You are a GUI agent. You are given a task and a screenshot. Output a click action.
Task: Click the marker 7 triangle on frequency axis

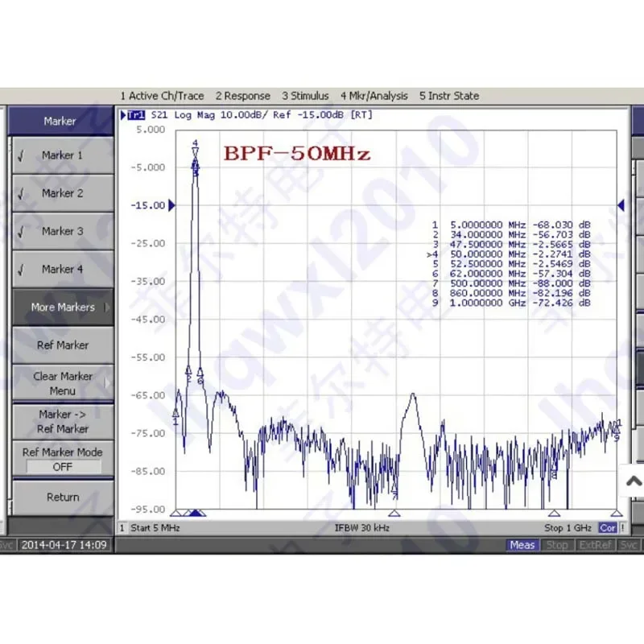click(394, 513)
